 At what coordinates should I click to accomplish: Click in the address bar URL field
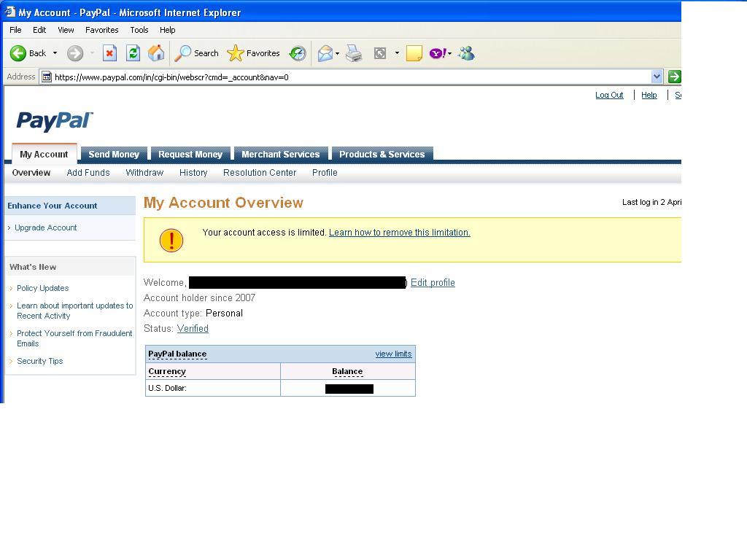352,77
